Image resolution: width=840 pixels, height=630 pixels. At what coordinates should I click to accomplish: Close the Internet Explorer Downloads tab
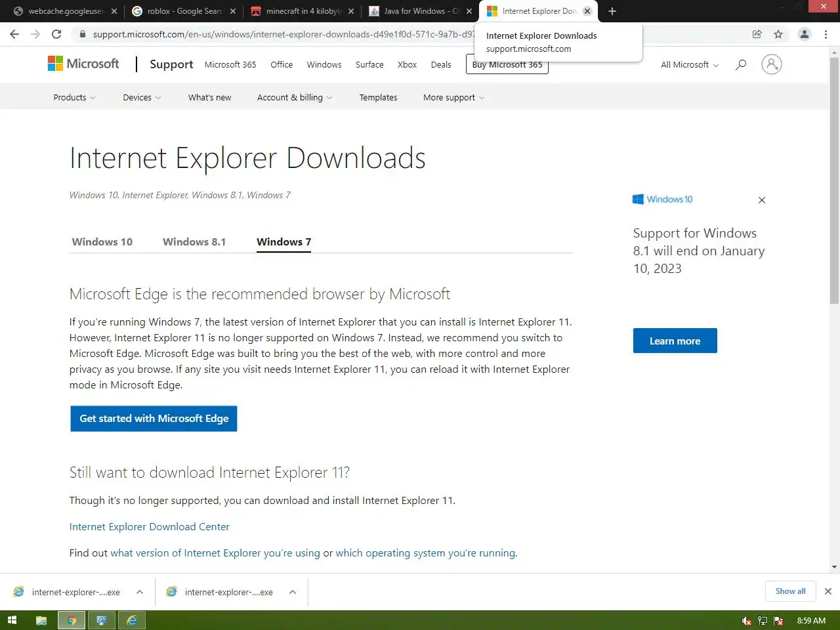point(587,11)
